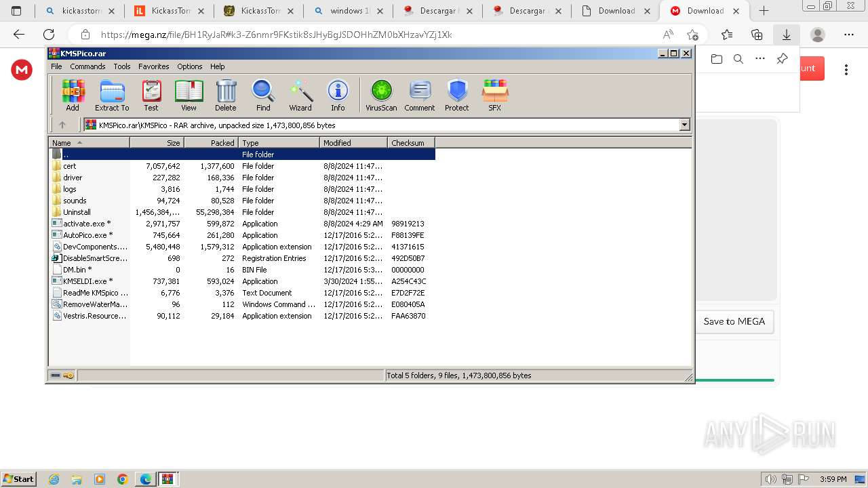Screen dimensions: 868x488
Task: Click the Add toolbar icon in WinRAR
Action: [73, 95]
